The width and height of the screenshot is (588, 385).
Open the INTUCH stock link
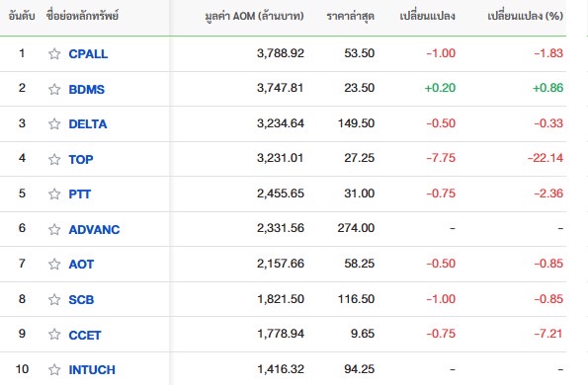[x=92, y=369]
